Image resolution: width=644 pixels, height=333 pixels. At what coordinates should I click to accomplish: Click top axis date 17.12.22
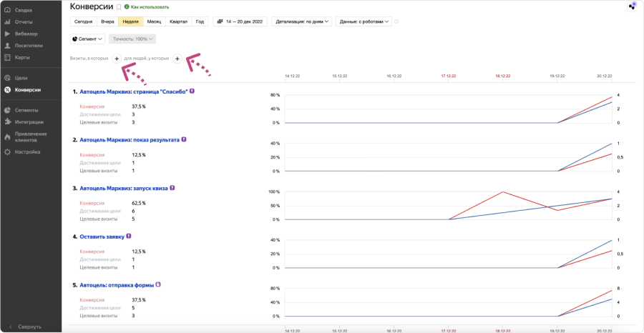tap(449, 76)
